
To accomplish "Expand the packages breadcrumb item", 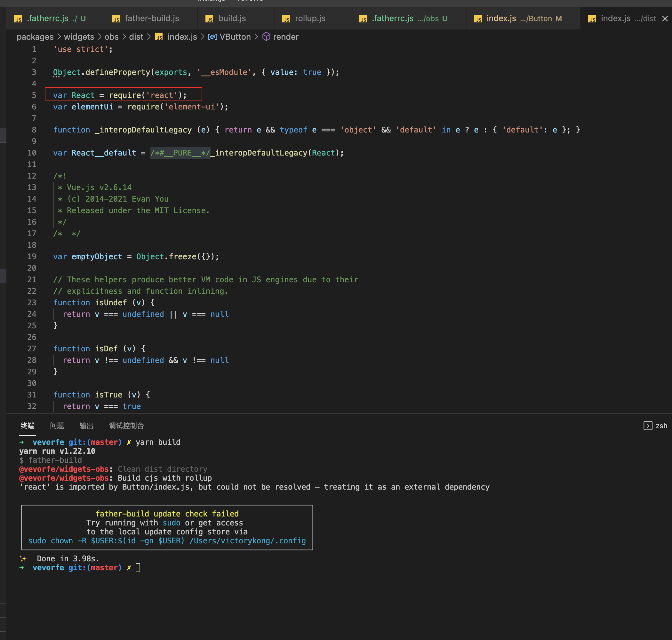I will pos(35,36).
